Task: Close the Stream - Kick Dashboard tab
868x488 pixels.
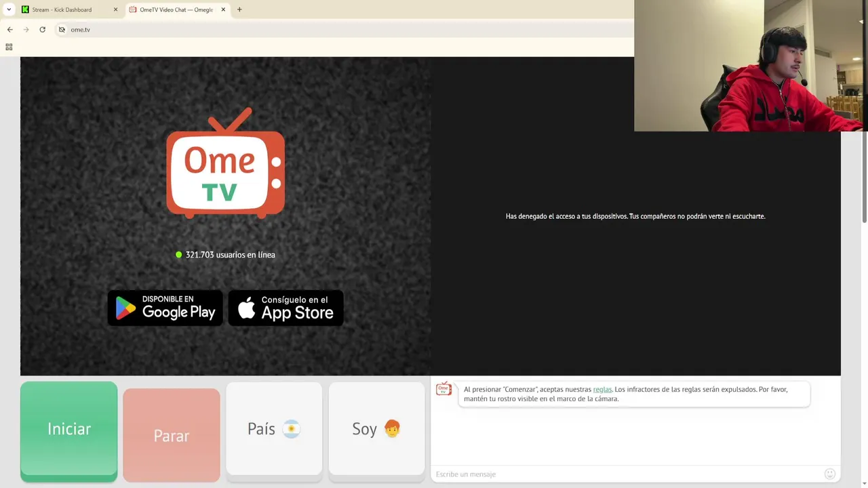Action: pyautogui.click(x=115, y=9)
